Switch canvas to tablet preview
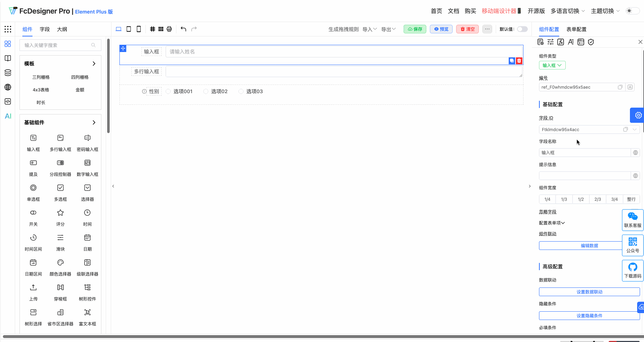Viewport: 644px width, 342px height. (x=129, y=29)
